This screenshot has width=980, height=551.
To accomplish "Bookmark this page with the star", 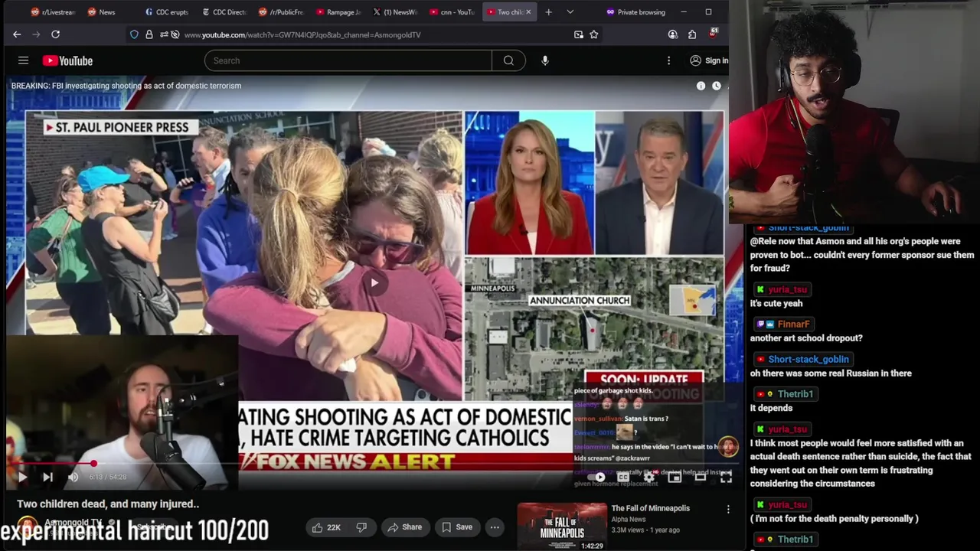I will click(593, 34).
